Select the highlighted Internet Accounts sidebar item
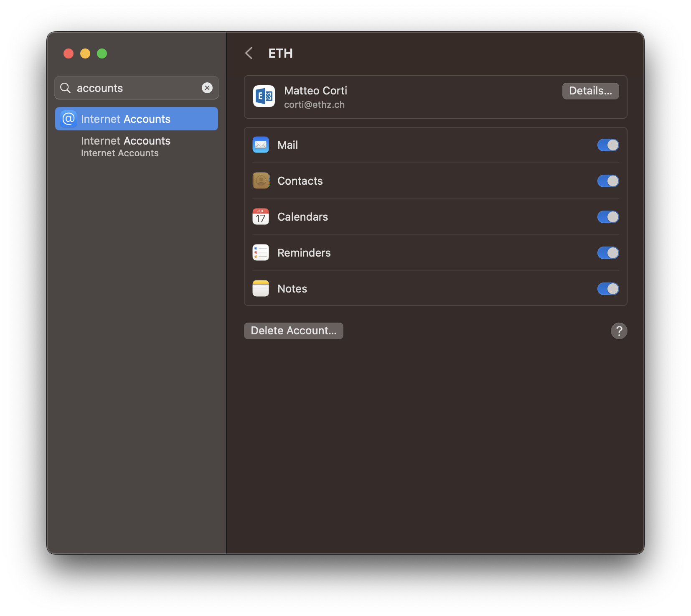Viewport: 691px width, 616px height. (137, 119)
